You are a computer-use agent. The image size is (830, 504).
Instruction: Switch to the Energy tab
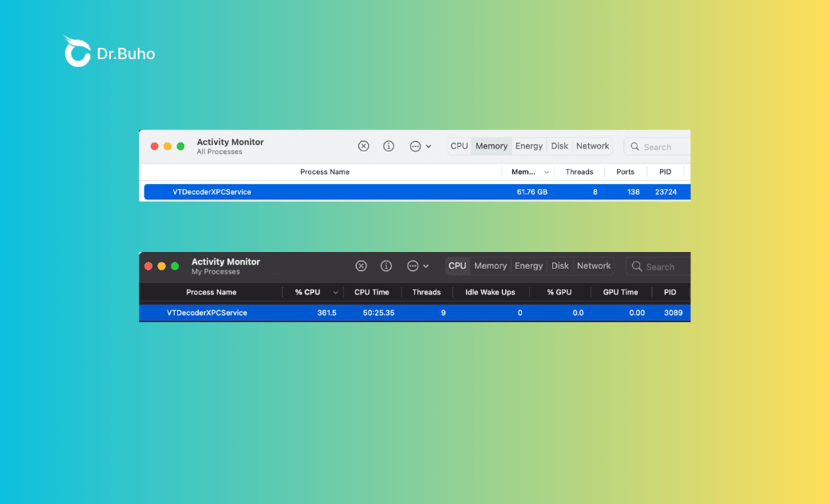528,146
